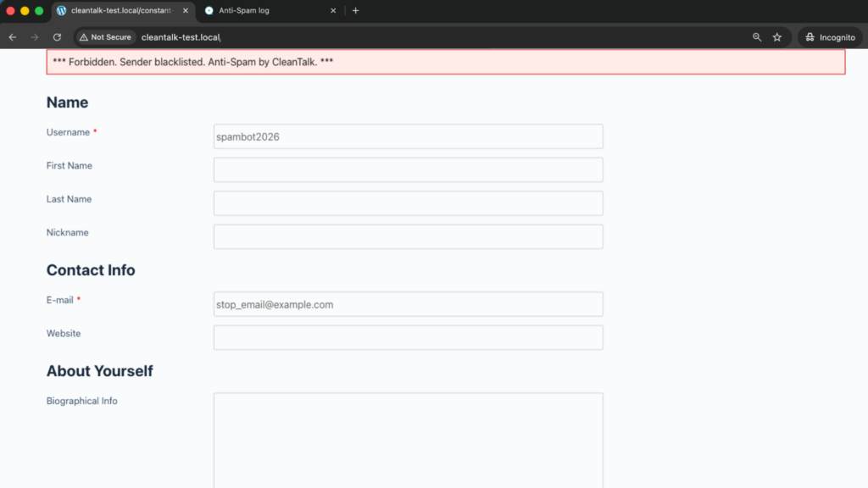
Task: Click the Biographical Info label
Action: click(x=82, y=401)
